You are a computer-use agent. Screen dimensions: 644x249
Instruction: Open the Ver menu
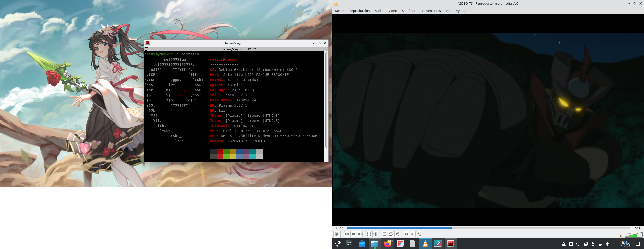click(448, 11)
